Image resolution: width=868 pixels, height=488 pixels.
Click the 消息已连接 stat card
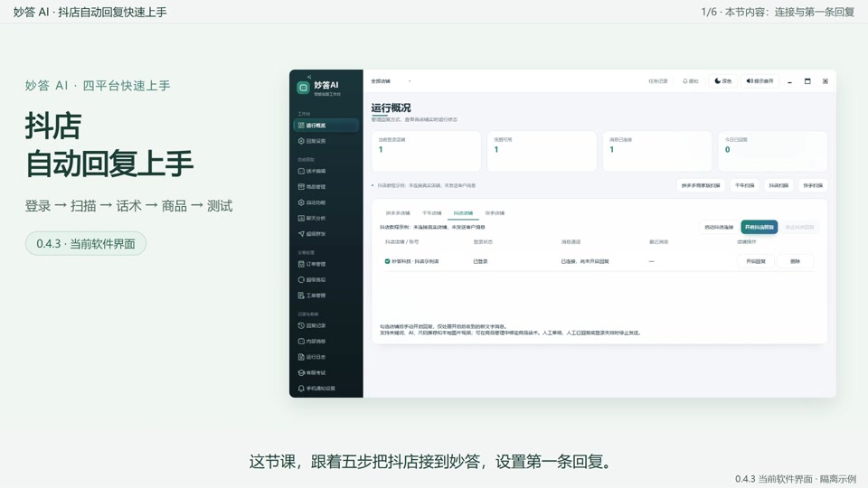(x=657, y=151)
